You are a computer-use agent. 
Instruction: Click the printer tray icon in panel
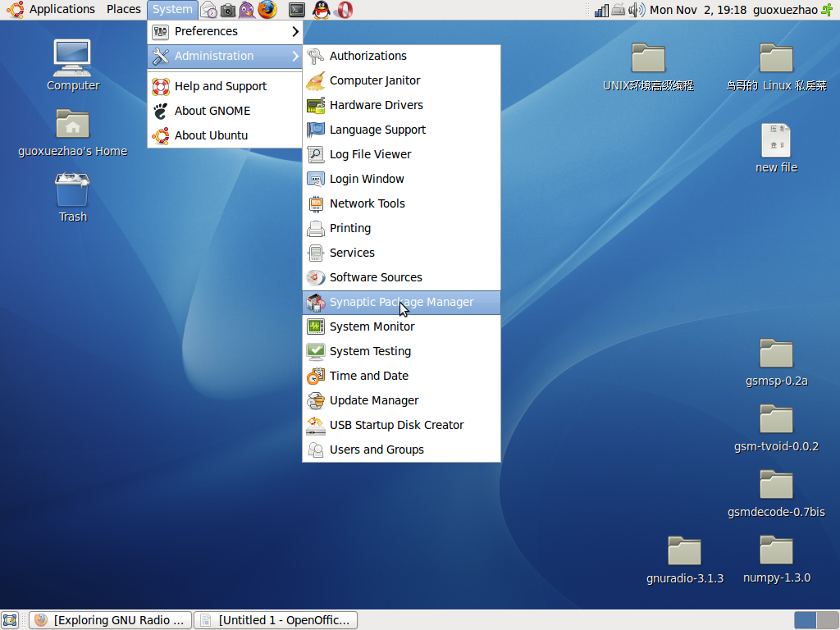click(x=619, y=10)
